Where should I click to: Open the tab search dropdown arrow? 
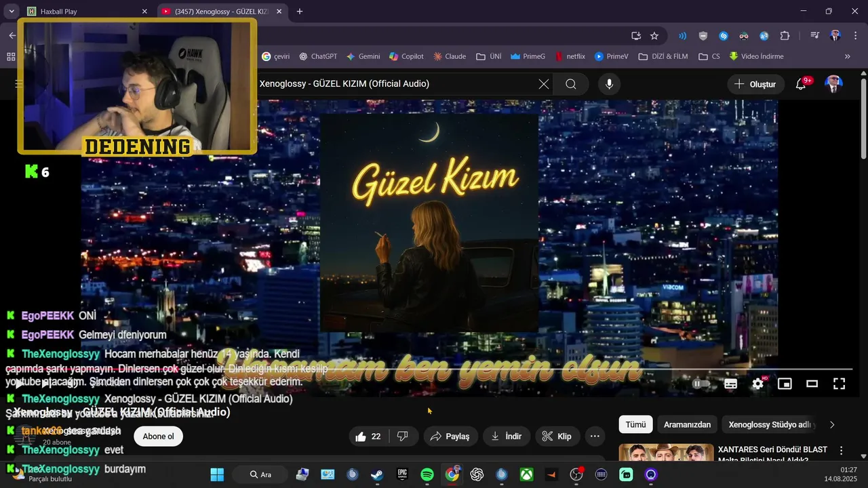(x=12, y=12)
